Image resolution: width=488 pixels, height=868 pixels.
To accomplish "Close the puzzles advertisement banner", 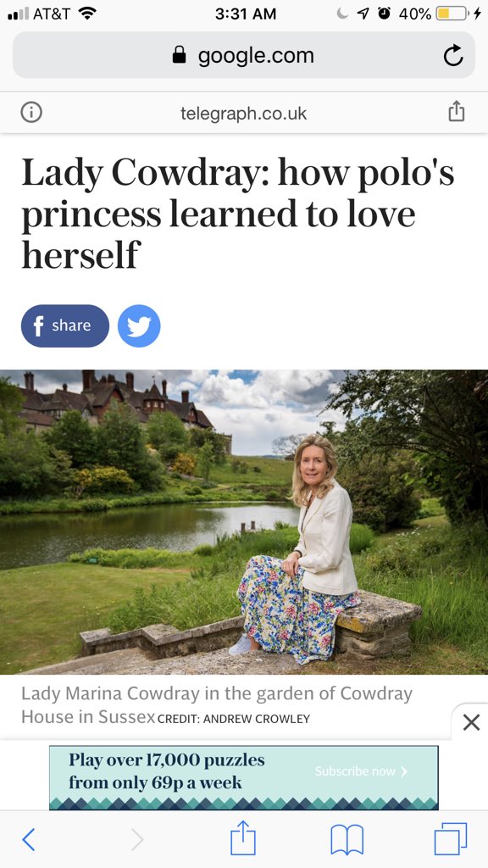I will [471, 722].
